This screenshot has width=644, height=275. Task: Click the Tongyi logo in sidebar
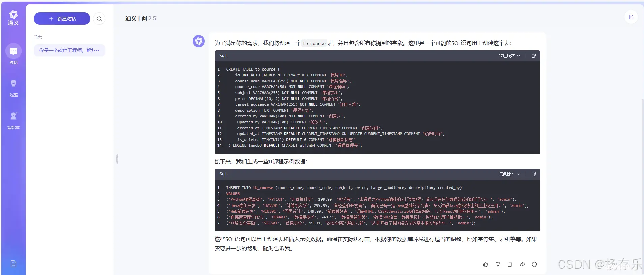pyautogui.click(x=13, y=18)
